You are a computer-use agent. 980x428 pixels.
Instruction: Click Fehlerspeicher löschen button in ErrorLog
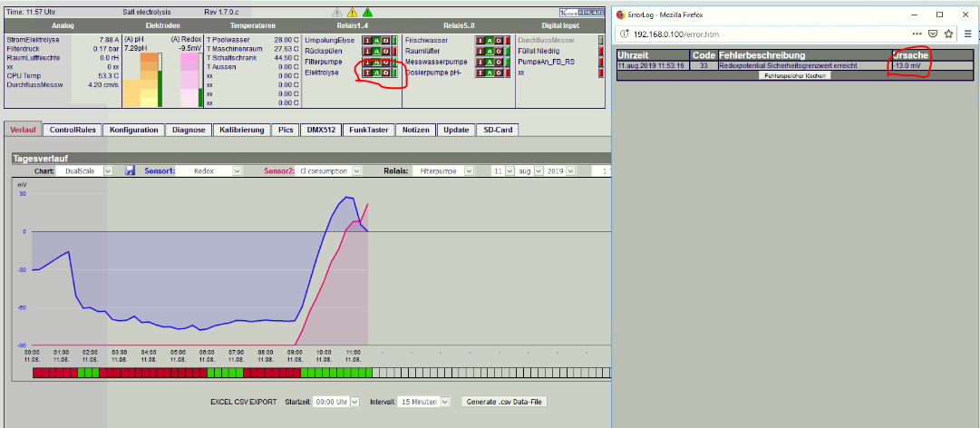coord(795,75)
